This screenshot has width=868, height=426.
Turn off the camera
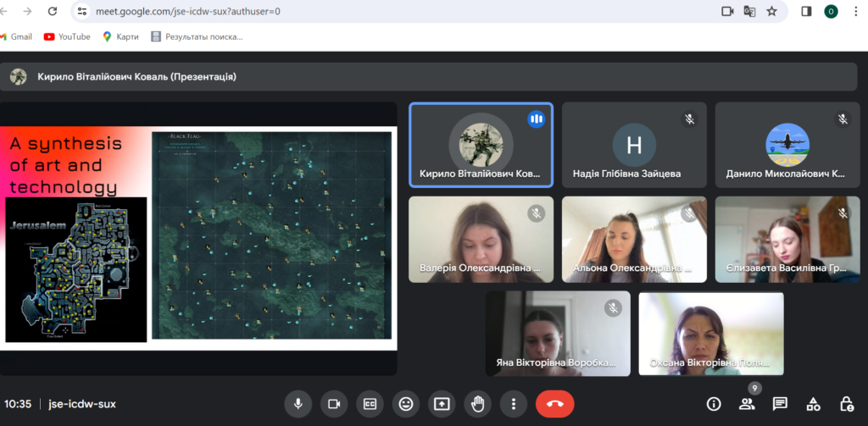tap(334, 403)
